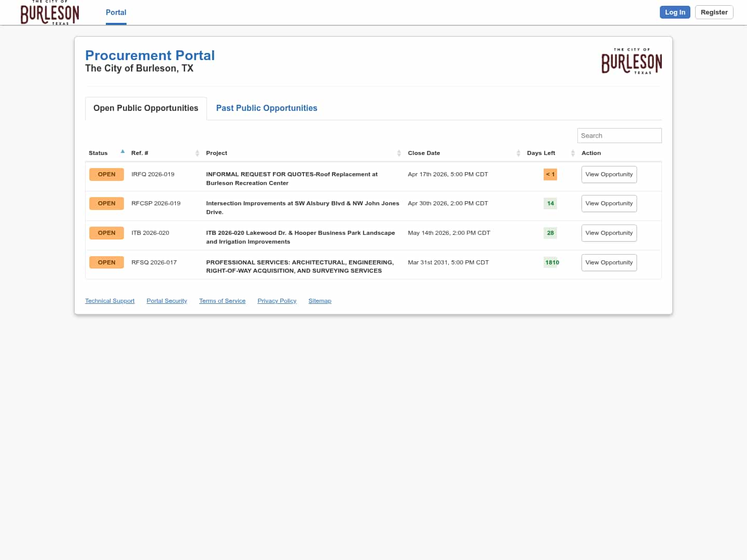Viewport: 747px width, 560px height.
Task: Click the OPEN status badge for IRFQ 2026-019
Action: [106, 174]
